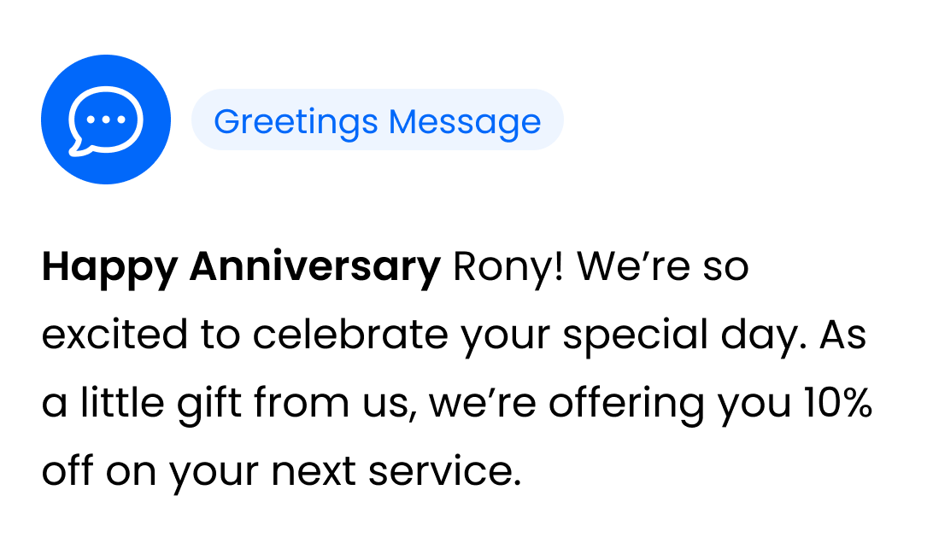Click the word 'Greetings' in the pill
Viewport: 933px width, 560px height.
pos(296,122)
